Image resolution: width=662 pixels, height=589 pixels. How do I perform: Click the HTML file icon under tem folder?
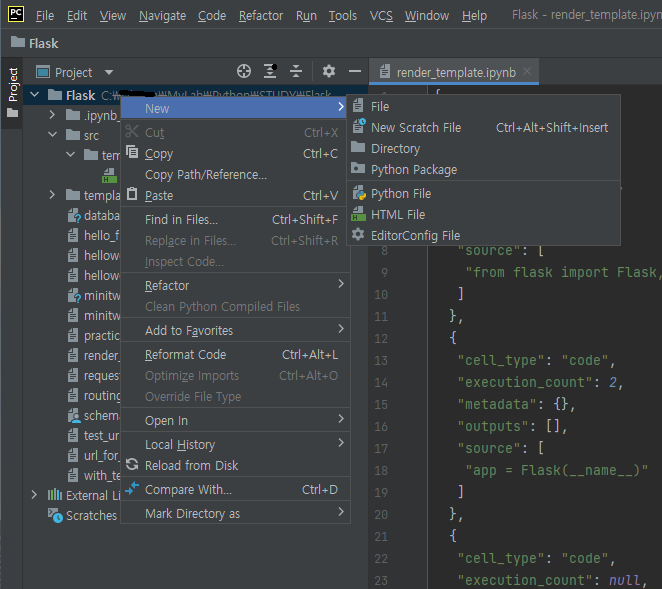pos(109,176)
